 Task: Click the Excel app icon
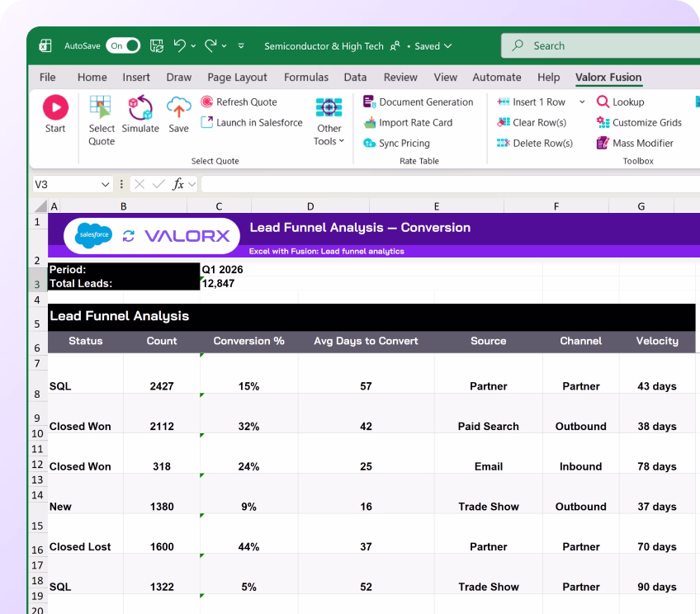(45, 45)
